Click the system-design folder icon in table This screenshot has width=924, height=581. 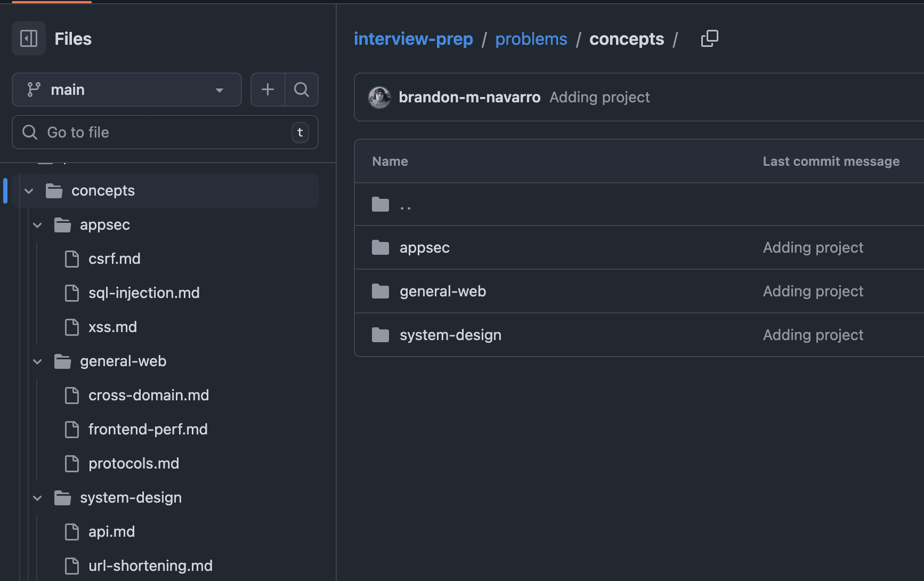pos(380,335)
